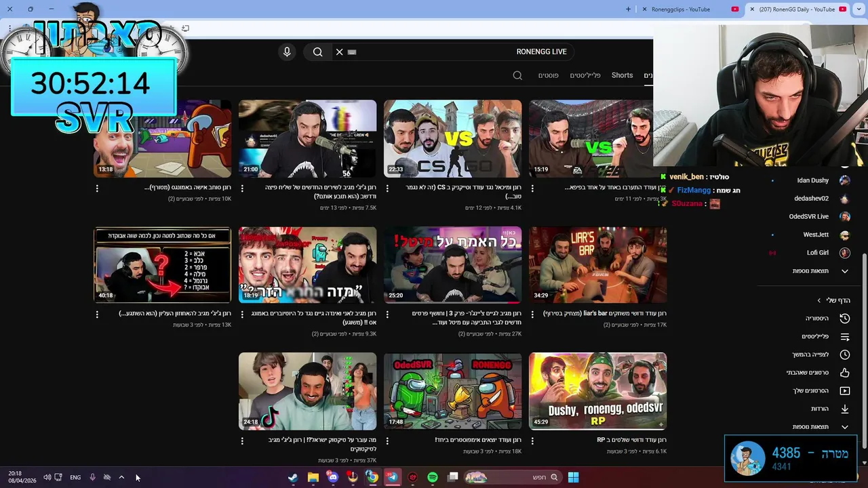Image resolution: width=868 pixels, height=488 pixels.
Task: Click the Chrome taskbar icon
Action: pos(372,477)
